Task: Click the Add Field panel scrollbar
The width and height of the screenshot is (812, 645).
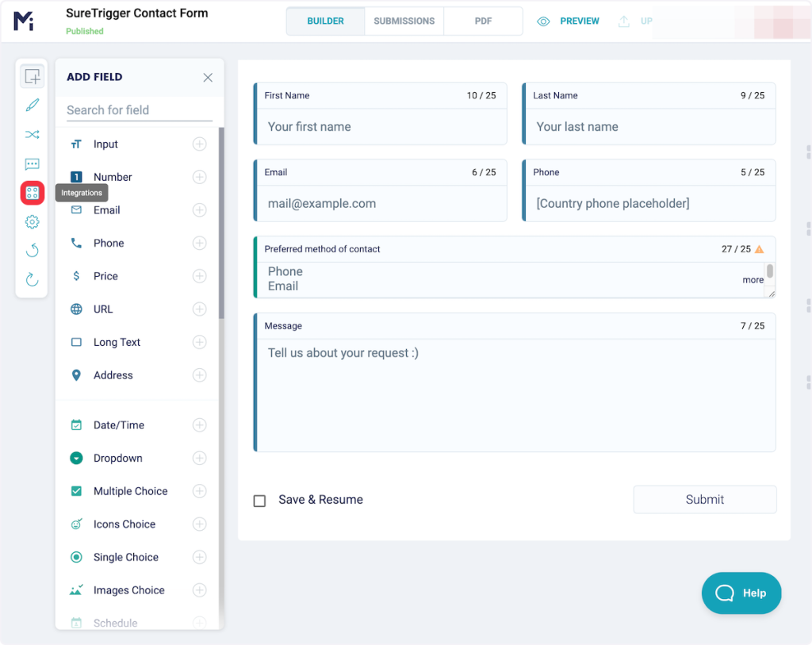Action: point(221,222)
